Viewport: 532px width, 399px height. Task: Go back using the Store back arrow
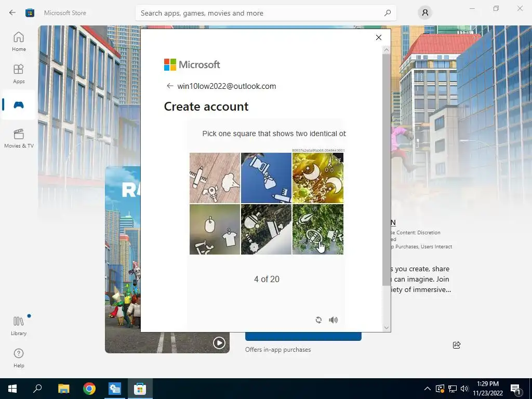12,13
